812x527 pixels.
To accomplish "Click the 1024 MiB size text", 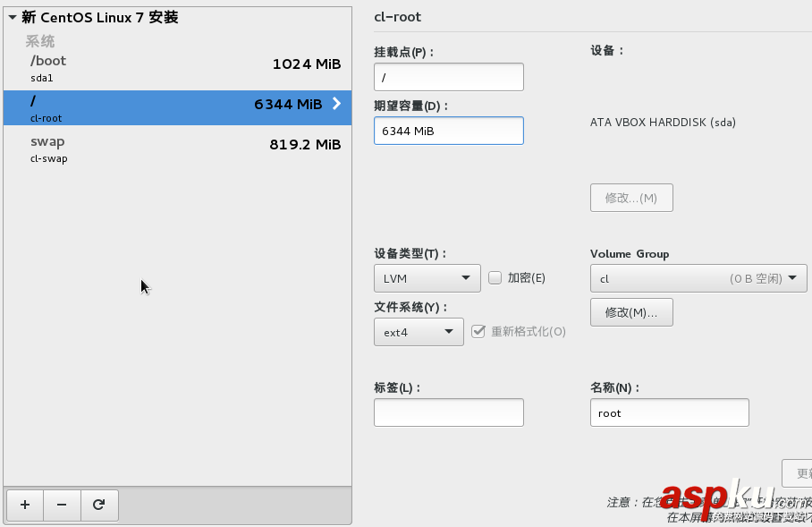I will click(x=307, y=64).
